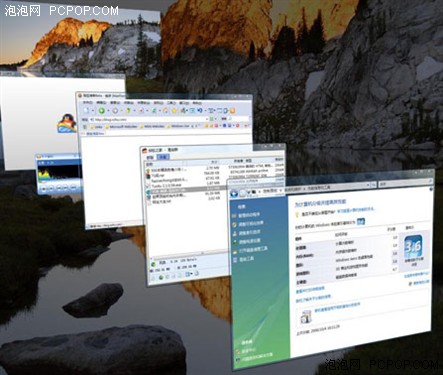Select the highlighted second tab in download manager
Image resolution: width=443 pixels, height=375 pixels.
[x=162, y=157]
